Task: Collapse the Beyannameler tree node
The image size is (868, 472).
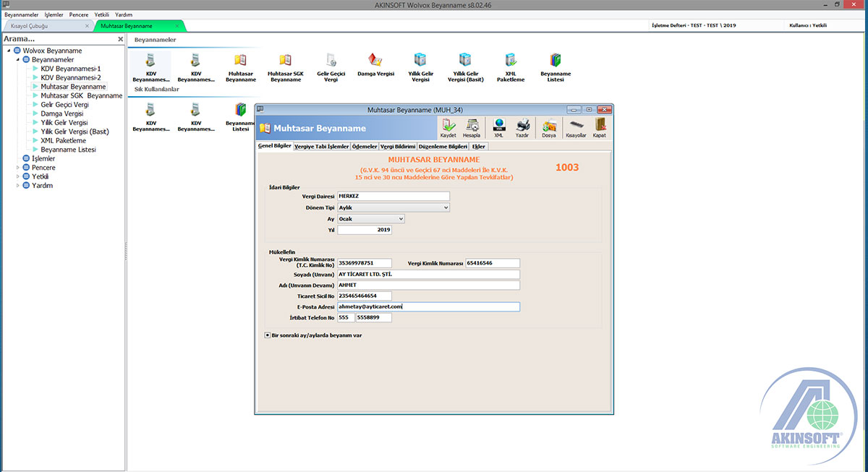Action: pyautogui.click(x=18, y=59)
